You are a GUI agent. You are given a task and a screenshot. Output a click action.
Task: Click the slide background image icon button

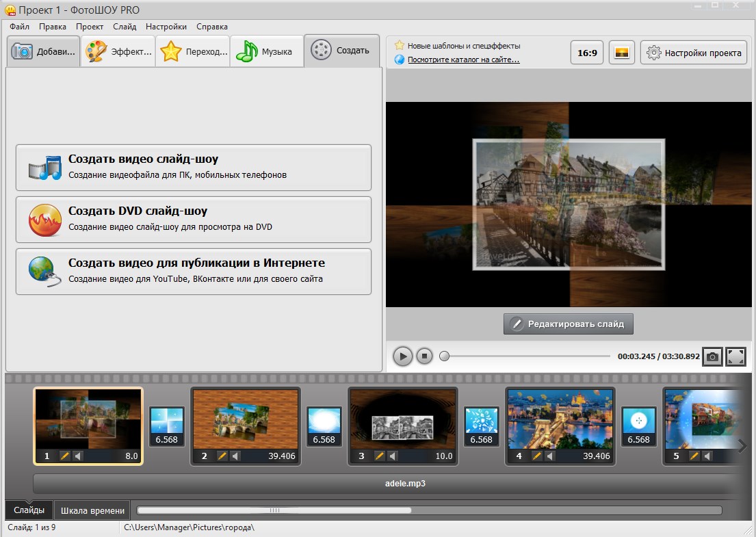(621, 53)
